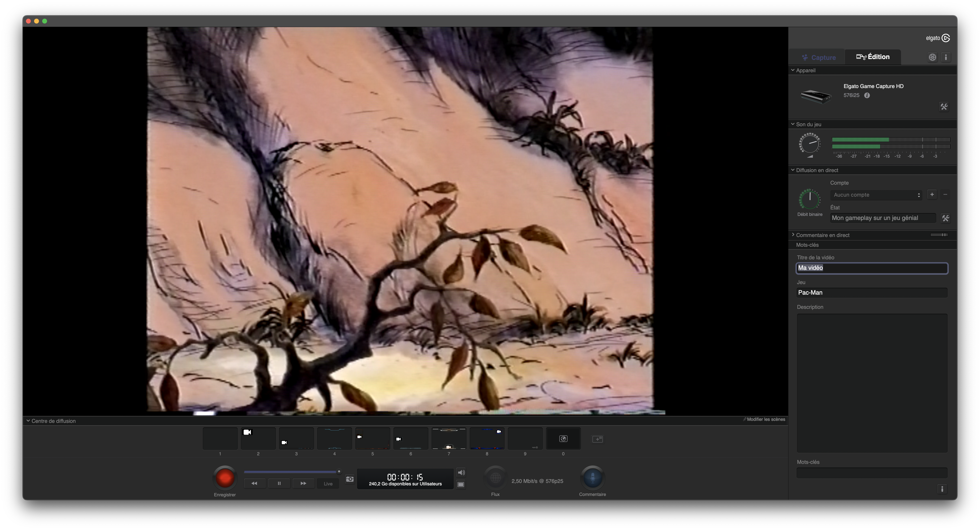The width and height of the screenshot is (980, 530).
Task: Collapse the Appareil section
Action: pyautogui.click(x=793, y=70)
